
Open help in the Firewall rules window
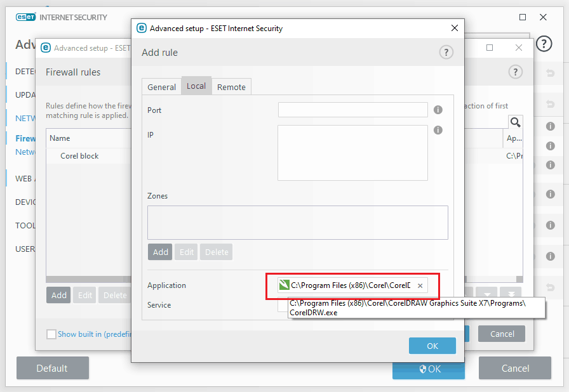[x=515, y=72]
